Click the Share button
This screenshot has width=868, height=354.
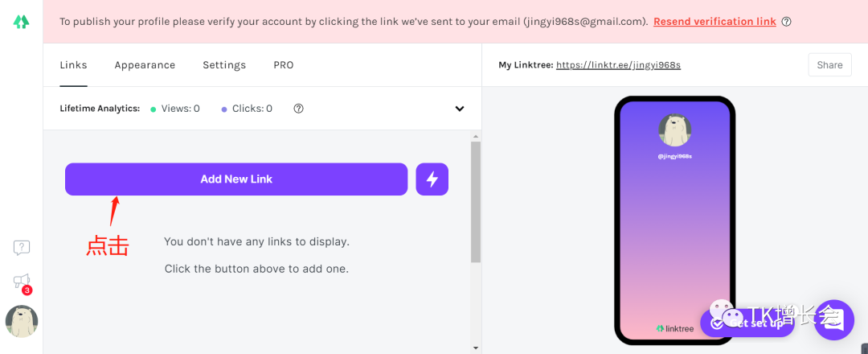point(829,65)
